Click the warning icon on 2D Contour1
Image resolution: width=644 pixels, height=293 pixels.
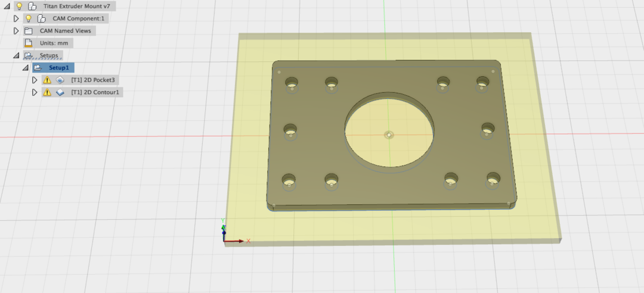tap(47, 93)
